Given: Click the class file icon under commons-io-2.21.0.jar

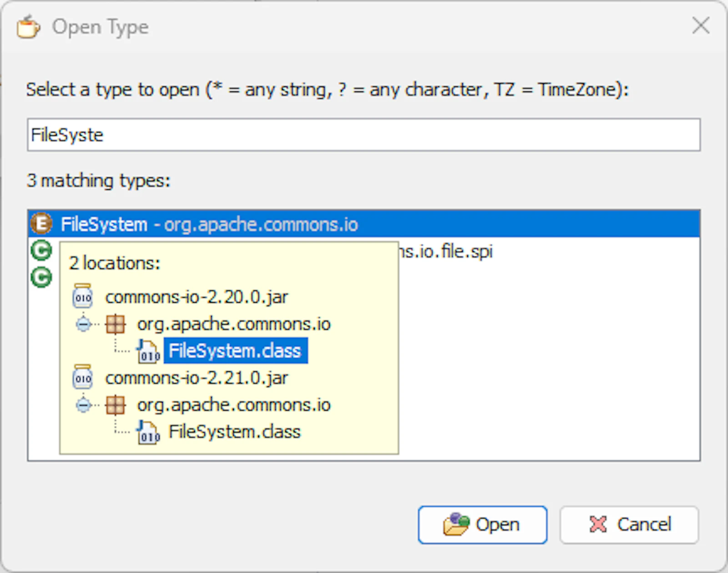Looking at the screenshot, I should (x=148, y=432).
